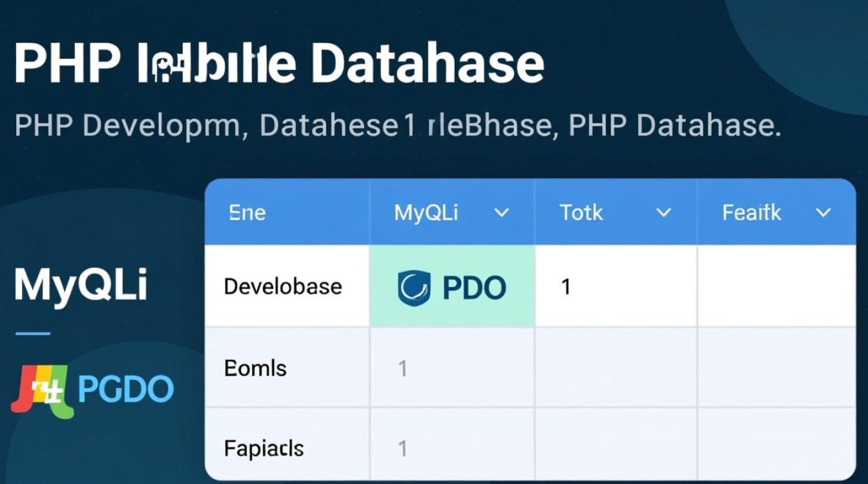Open the Totk column dropdown arrow
This screenshot has width=868, height=484.
pyautogui.click(x=663, y=213)
